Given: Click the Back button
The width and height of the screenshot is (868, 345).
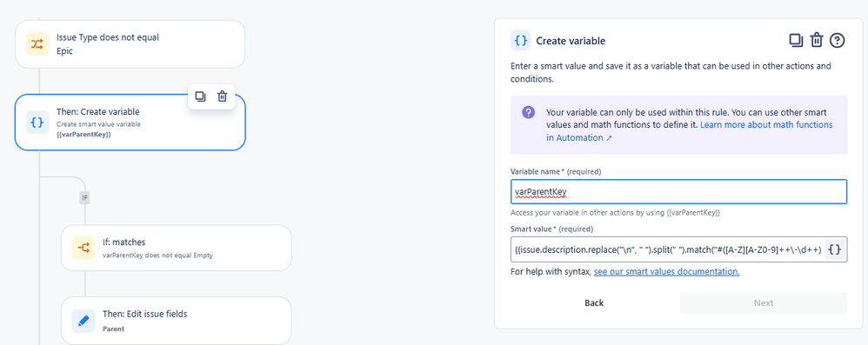Looking at the screenshot, I should [x=594, y=303].
